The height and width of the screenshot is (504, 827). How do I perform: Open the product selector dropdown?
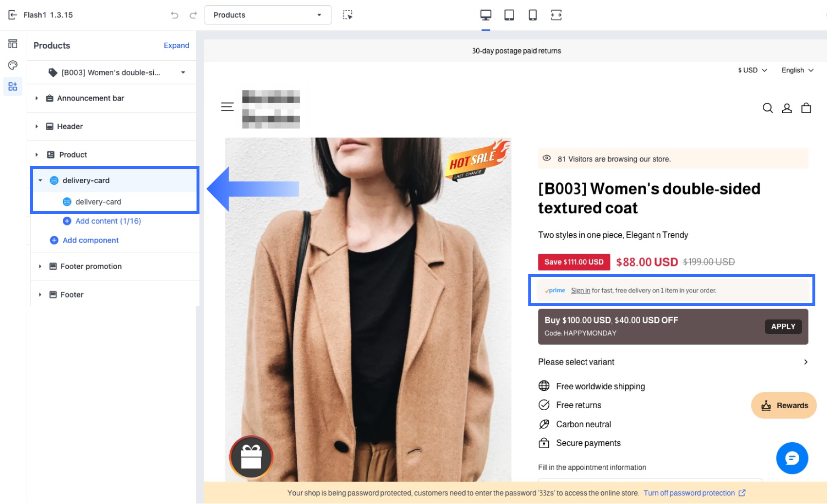113,72
